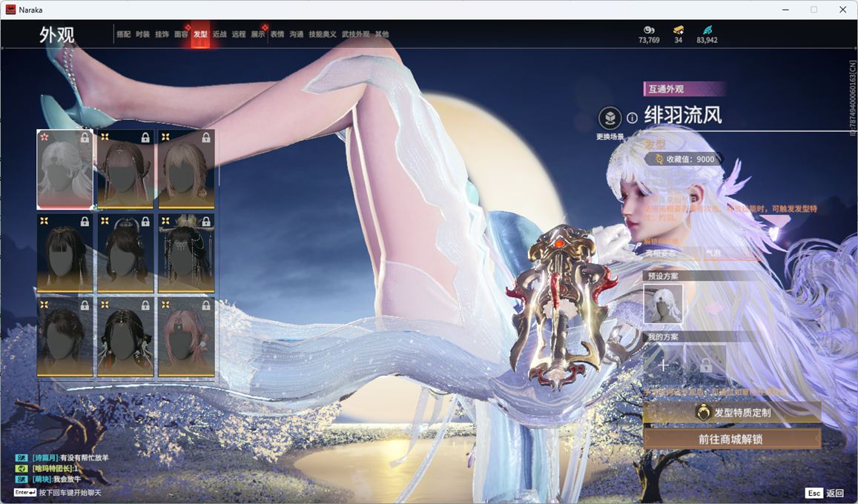Click the highlighted 发型 tab

coord(200,34)
